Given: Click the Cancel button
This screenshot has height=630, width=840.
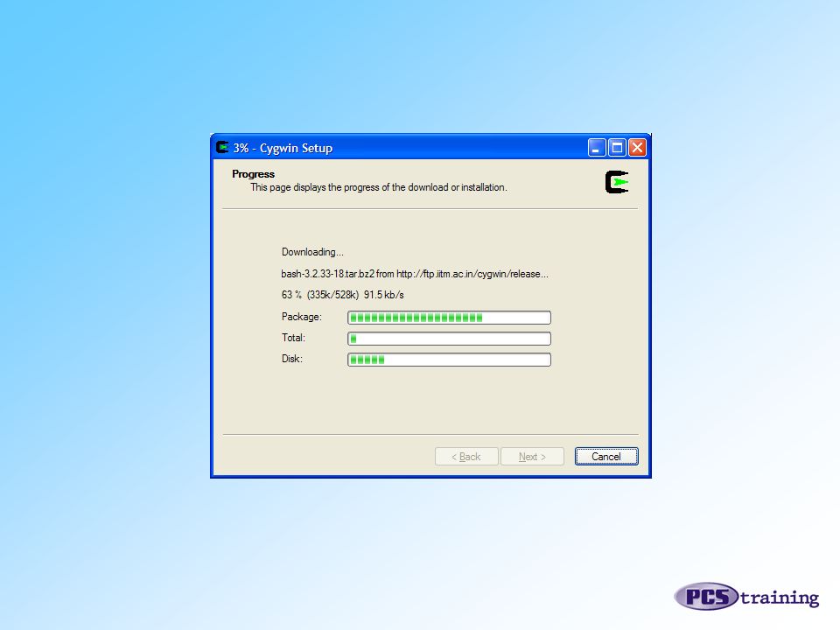Looking at the screenshot, I should coord(606,457).
